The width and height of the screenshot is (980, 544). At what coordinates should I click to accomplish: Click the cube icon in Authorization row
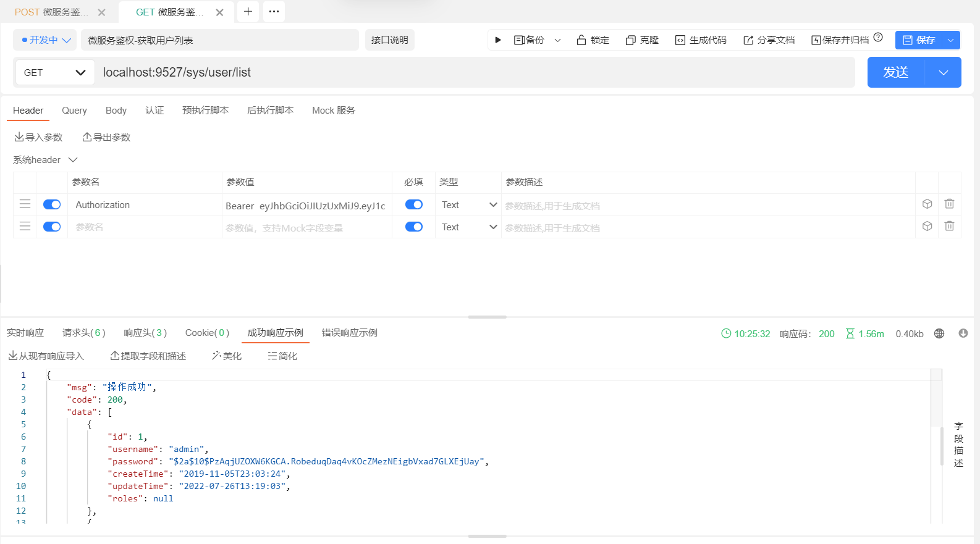coord(927,204)
